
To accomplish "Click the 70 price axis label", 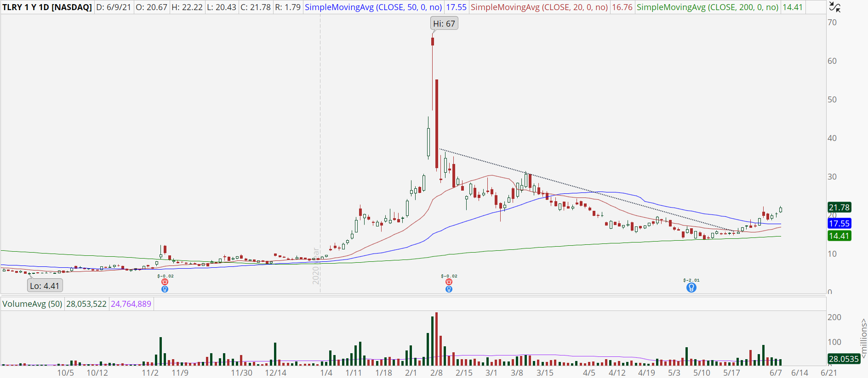I will [832, 23].
